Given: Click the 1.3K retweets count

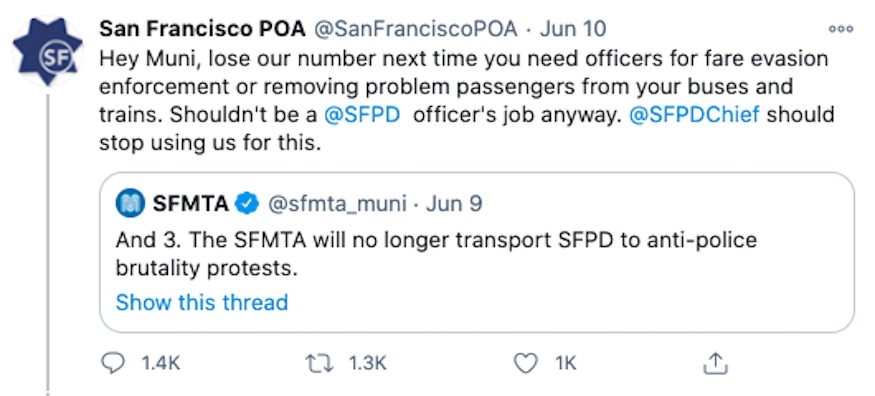Looking at the screenshot, I should click(367, 364).
